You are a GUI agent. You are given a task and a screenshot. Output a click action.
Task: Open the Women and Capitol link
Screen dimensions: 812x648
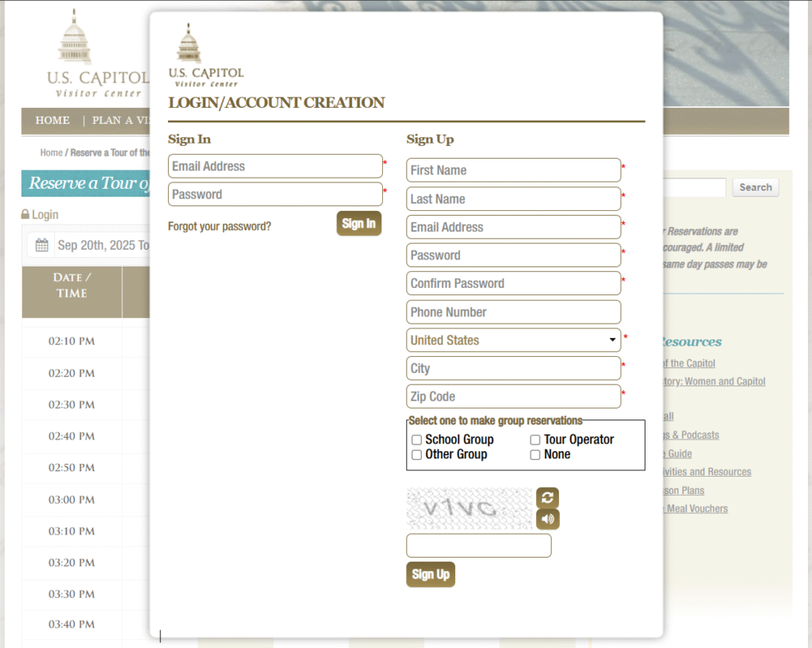coord(714,382)
